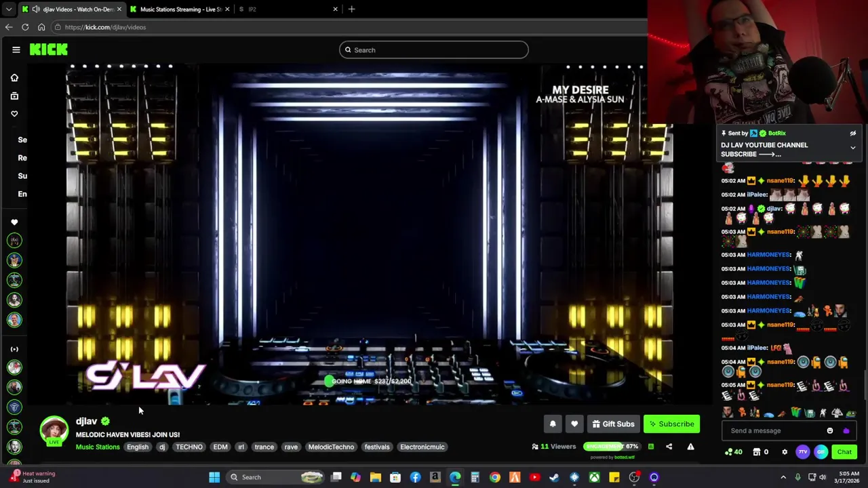Open the clock showing 5:05 AM
Viewport: 868px width, 488px height.
coord(849,477)
